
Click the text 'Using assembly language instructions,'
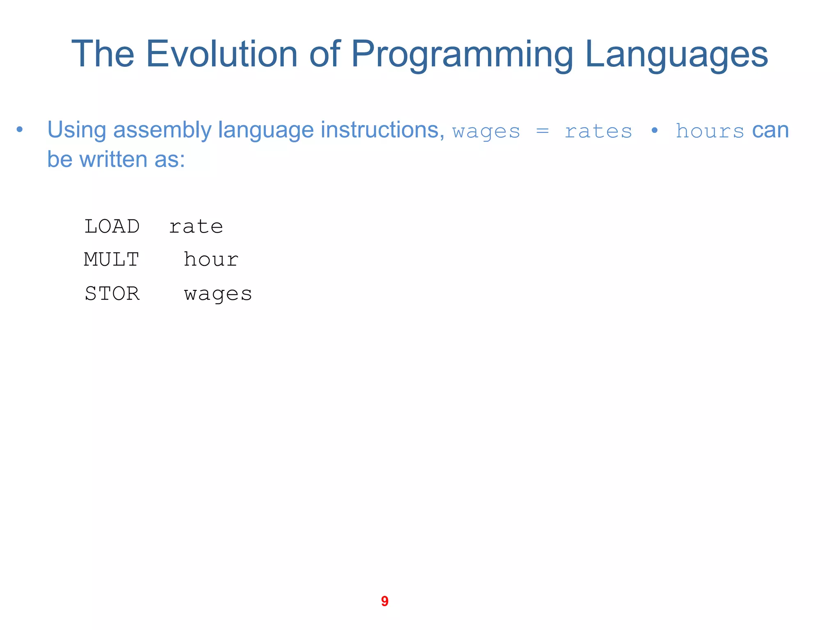(246, 130)
